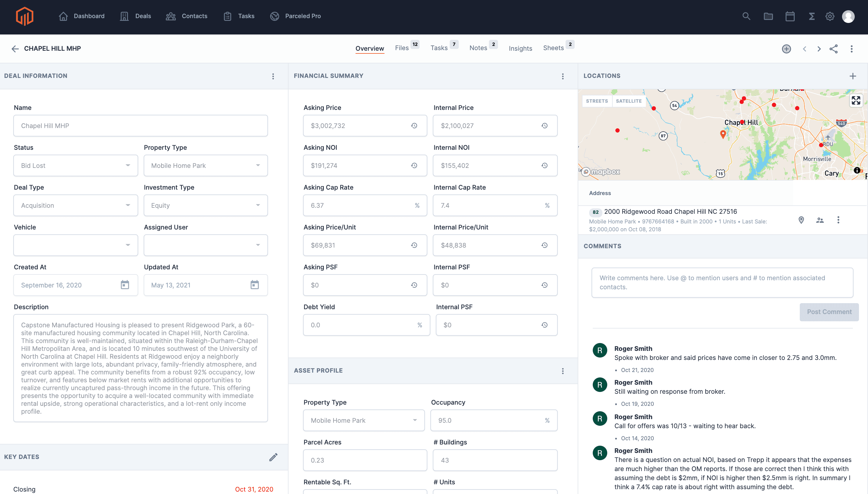Toggle the Key Dates edit pencil icon

click(x=273, y=457)
